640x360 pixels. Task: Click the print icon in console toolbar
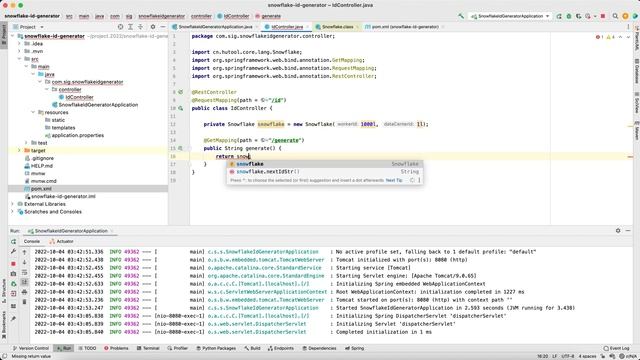(x=24, y=292)
